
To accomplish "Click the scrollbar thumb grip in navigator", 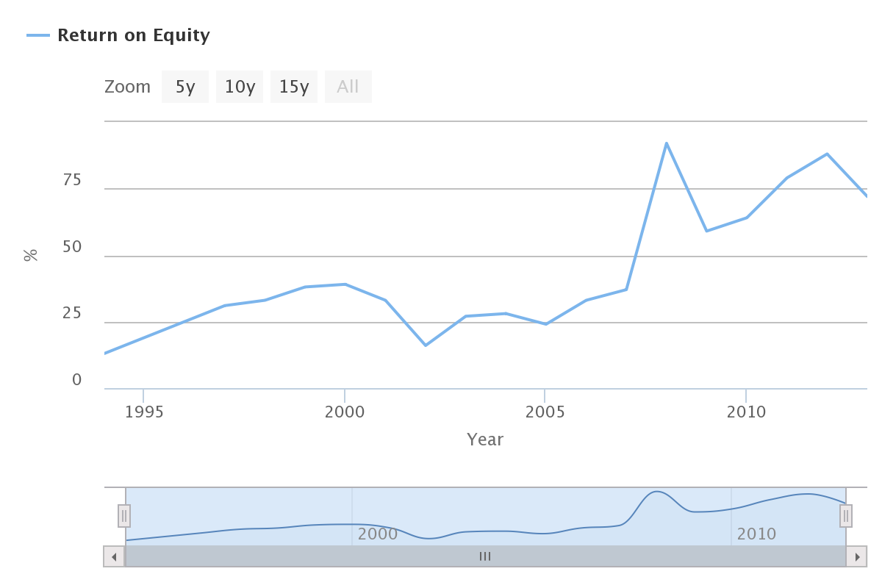I will (485, 556).
